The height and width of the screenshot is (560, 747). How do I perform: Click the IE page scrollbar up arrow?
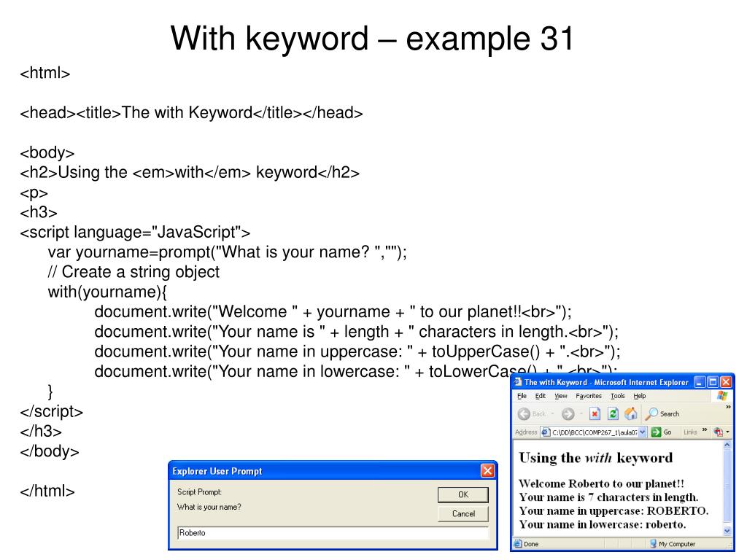coord(727,445)
